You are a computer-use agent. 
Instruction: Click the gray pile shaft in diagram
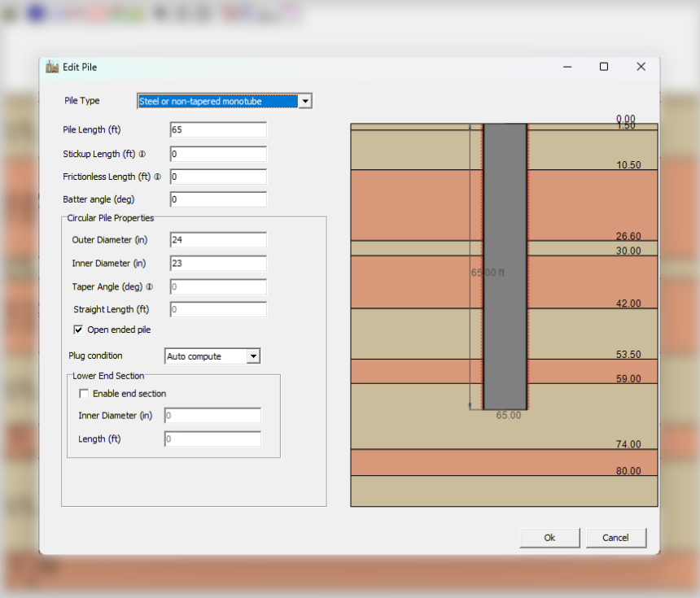point(505,266)
